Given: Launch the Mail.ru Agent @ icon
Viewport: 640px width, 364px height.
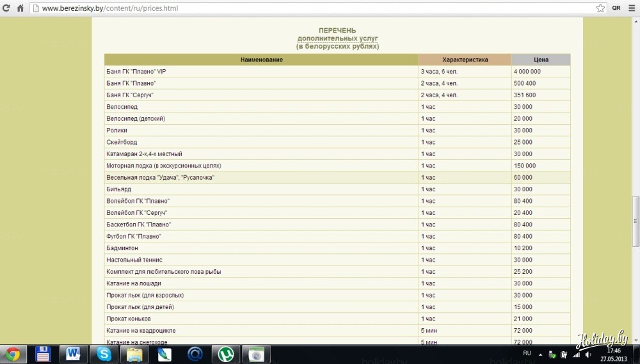Looking at the screenshot, I should pyautogui.click(x=195, y=354).
